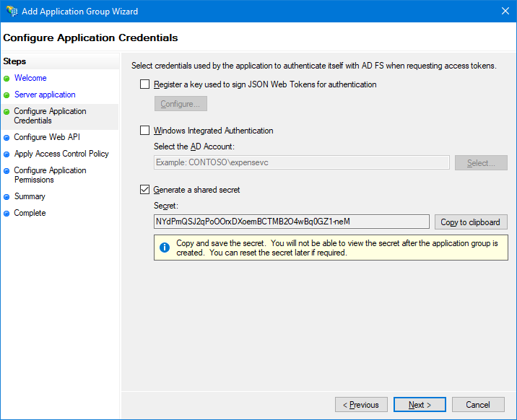The height and width of the screenshot is (420, 517).
Task: Select the Summary step
Action: (x=30, y=196)
